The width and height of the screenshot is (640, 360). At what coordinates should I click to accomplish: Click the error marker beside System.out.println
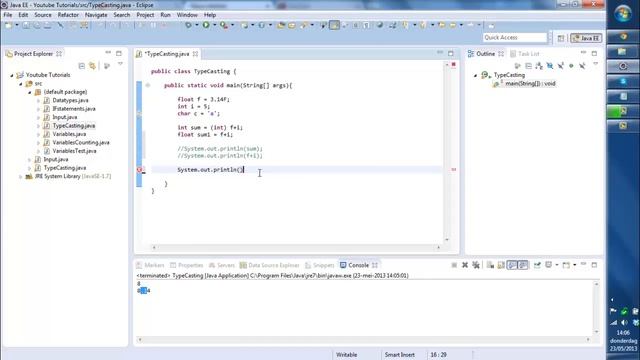pyautogui.click(x=139, y=170)
